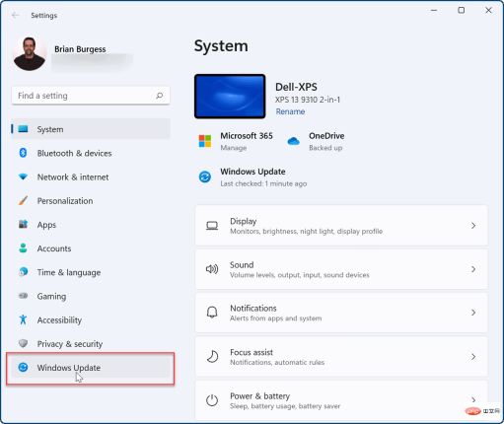Image resolution: width=504 pixels, height=424 pixels.
Task: Click the Rename link under Dell-XPS
Action: pyautogui.click(x=290, y=111)
